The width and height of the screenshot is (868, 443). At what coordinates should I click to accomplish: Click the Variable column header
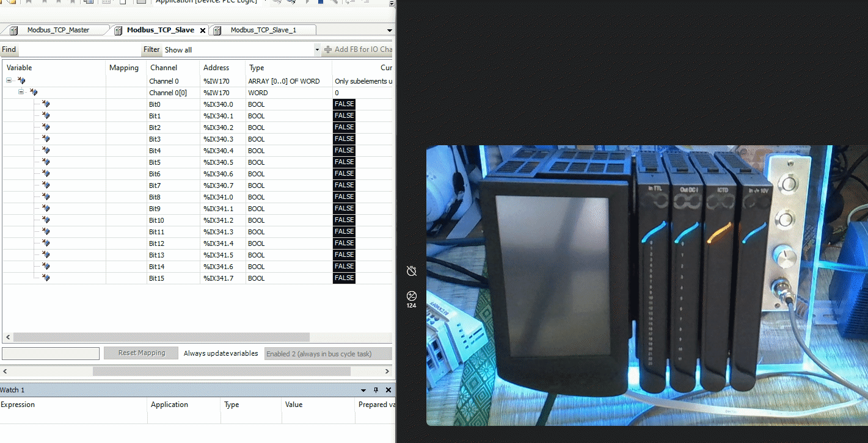[53, 68]
